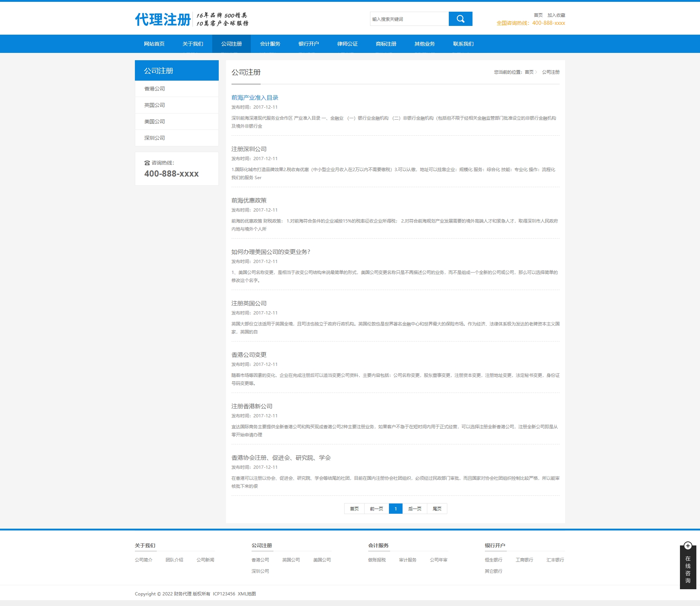Screen dimensions: 700x606
Task: Click pagination 后一页 button
Action: tap(415, 509)
